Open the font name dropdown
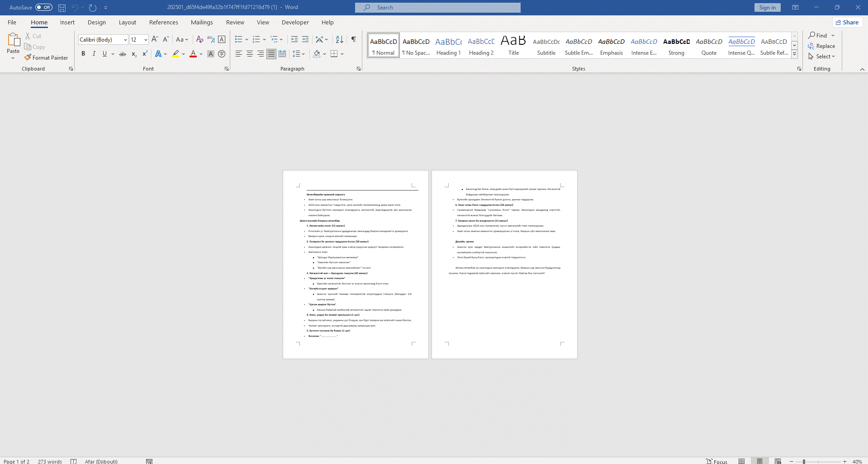 pos(125,40)
